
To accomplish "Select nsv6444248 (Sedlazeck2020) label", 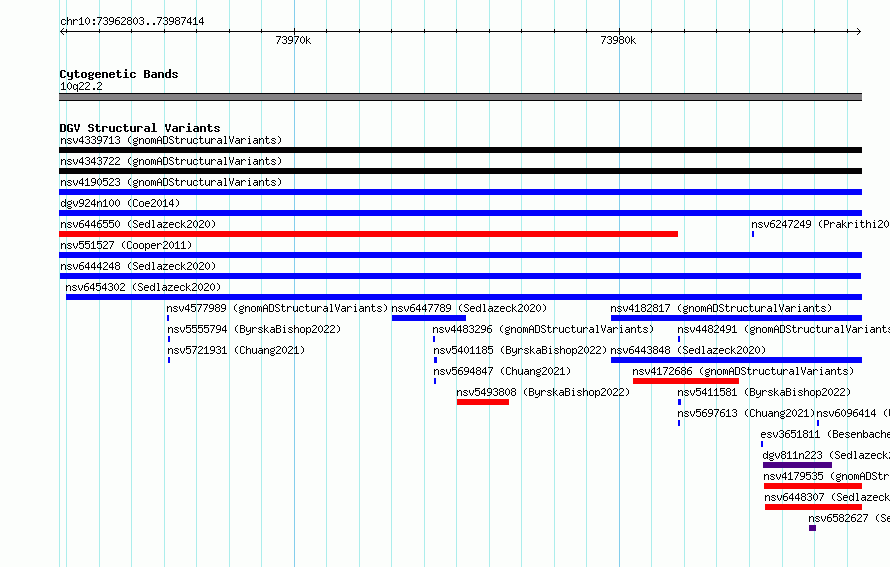I will click(138, 266).
